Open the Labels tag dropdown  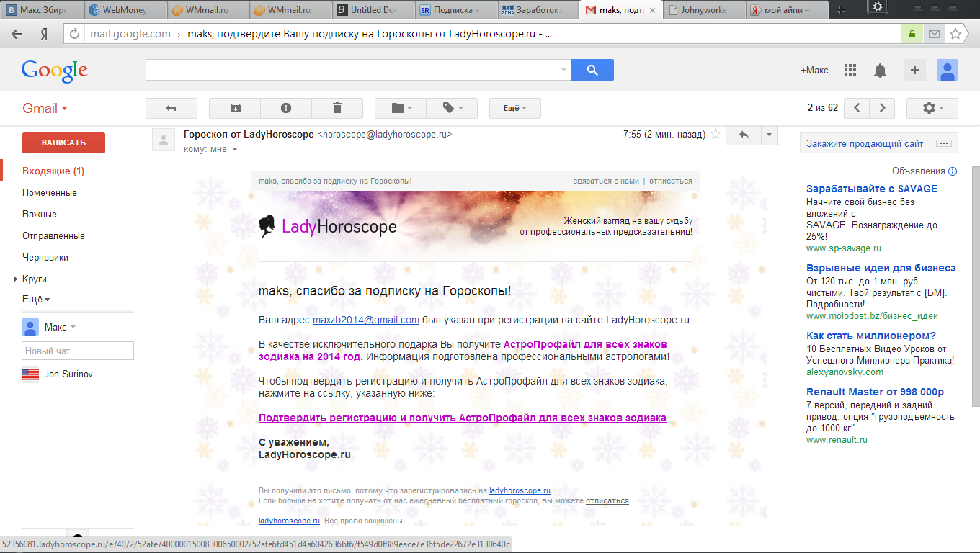[x=452, y=108]
